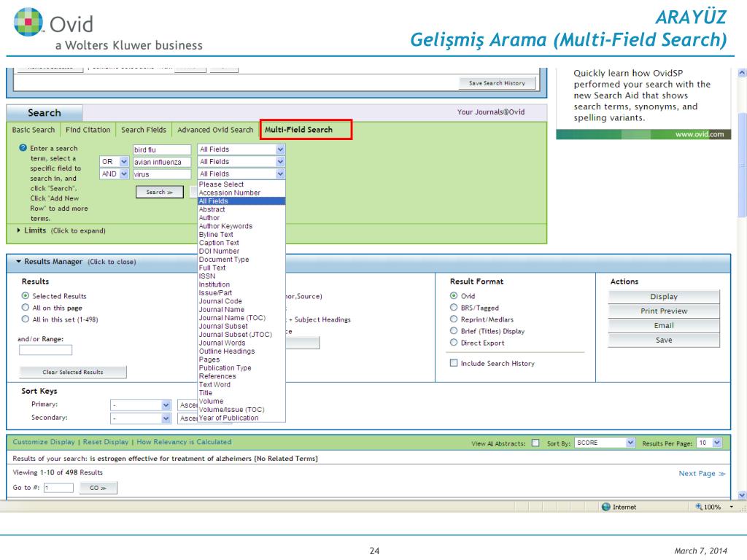
Task: Click the virus search term field
Action: (162, 174)
